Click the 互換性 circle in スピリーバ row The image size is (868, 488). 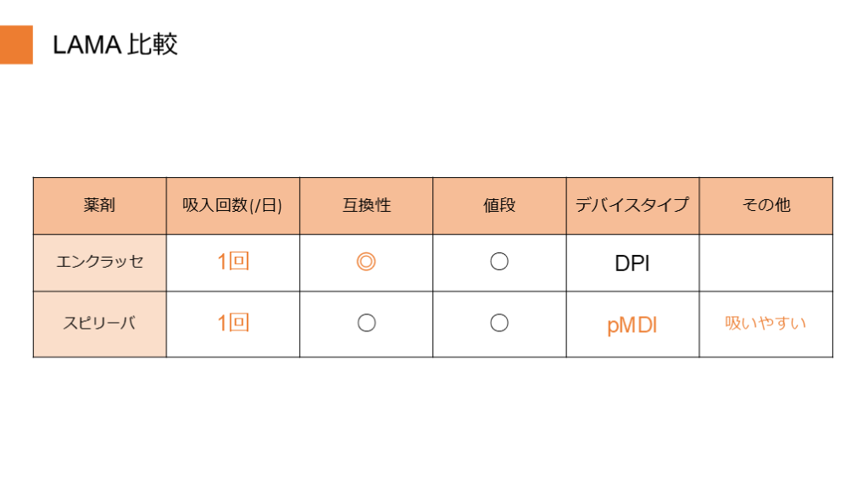pyautogui.click(x=366, y=324)
